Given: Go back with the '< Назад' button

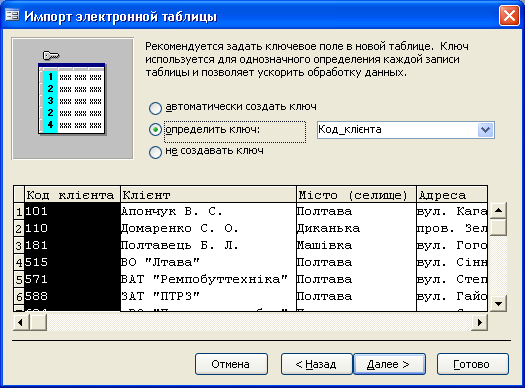Looking at the screenshot, I should click(x=317, y=364).
